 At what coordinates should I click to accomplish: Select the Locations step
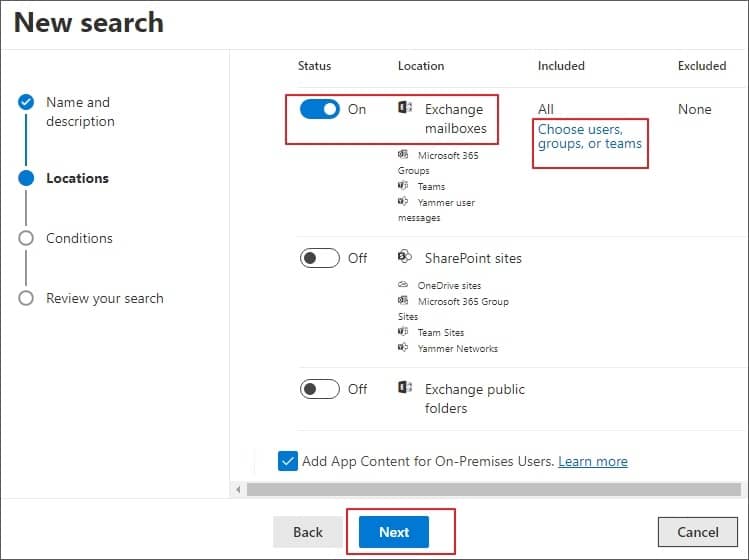coord(77,178)
